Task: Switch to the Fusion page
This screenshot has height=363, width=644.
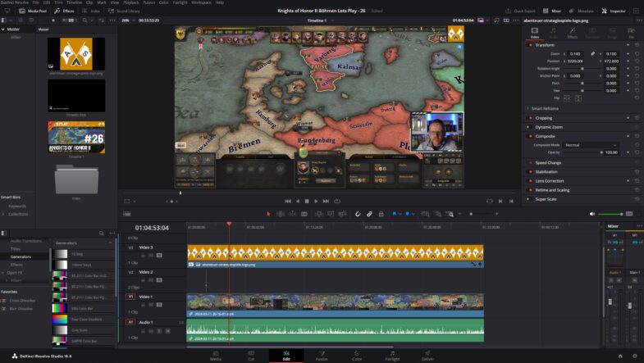Action: click(x=322, y=356)
